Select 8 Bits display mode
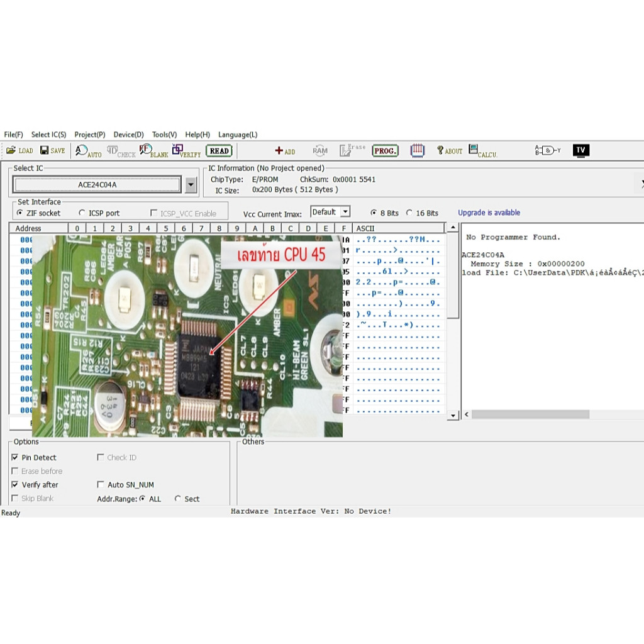 (374, 213)
